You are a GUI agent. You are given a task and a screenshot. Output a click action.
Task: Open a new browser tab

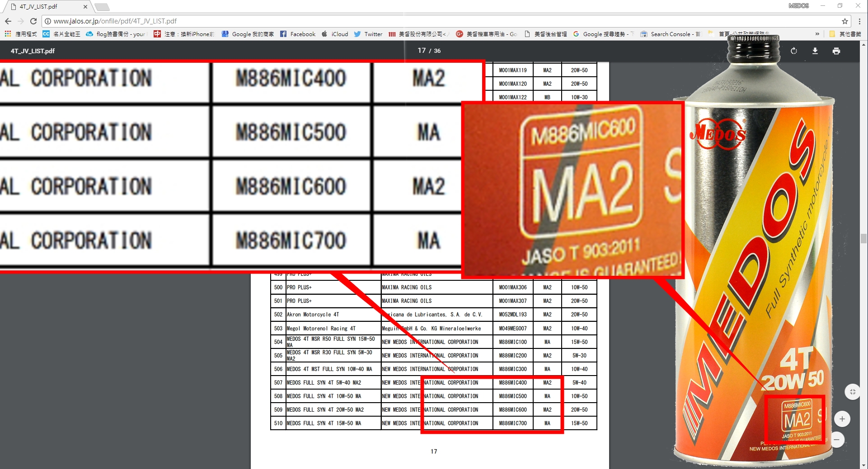point(102,7)
